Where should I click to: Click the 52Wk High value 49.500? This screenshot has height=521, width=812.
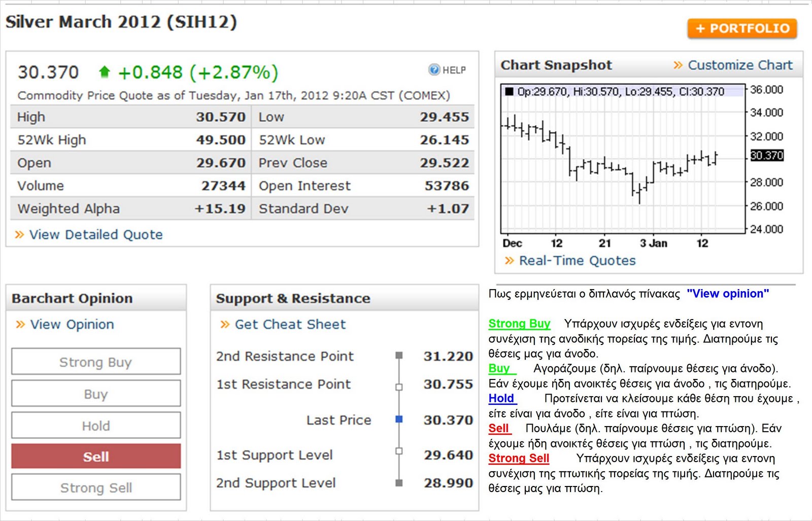pos(221,140)
